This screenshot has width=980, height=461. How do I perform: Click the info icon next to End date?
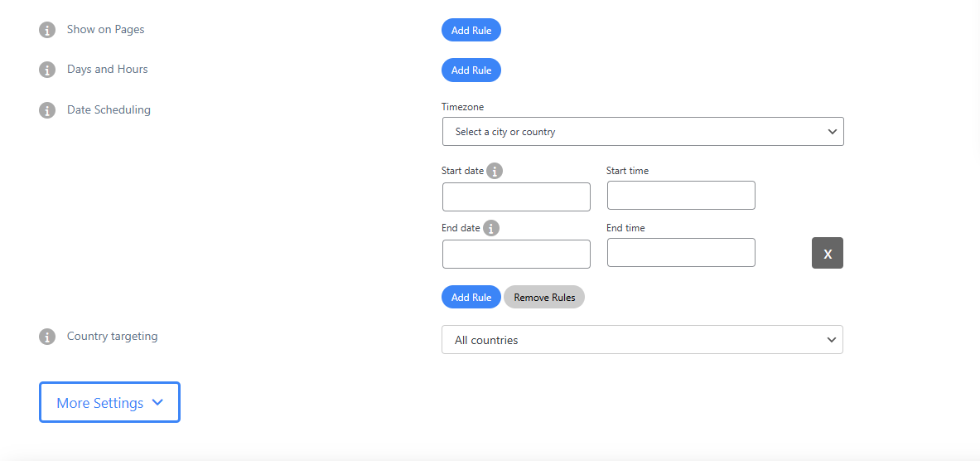tap(491, 228)
